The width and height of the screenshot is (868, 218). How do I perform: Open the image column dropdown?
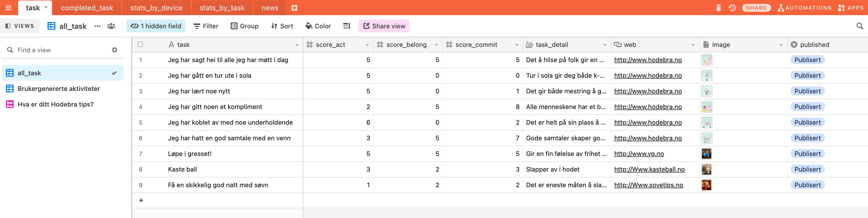click(781, 45)
